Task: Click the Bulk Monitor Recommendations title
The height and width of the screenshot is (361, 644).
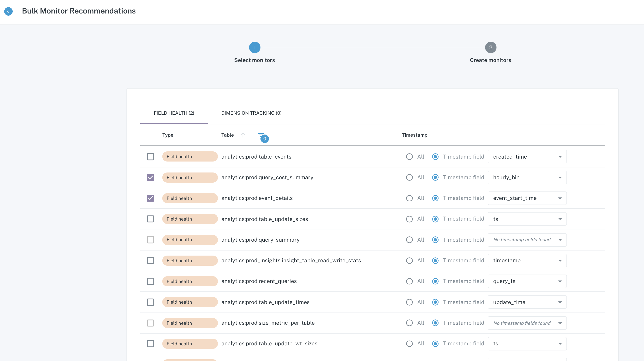Action: point(79,11)
